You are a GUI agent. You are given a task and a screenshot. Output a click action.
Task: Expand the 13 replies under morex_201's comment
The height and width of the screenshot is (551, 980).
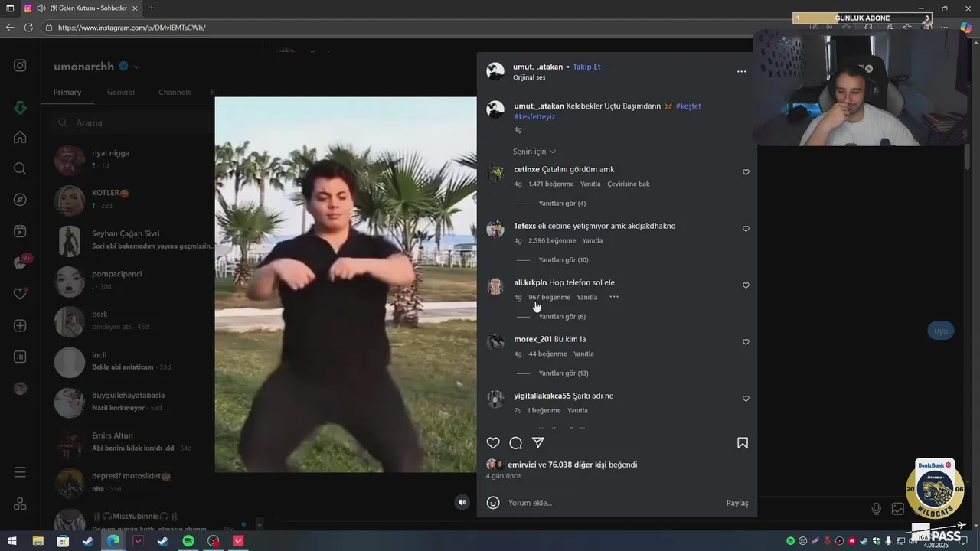click(563, 373)
